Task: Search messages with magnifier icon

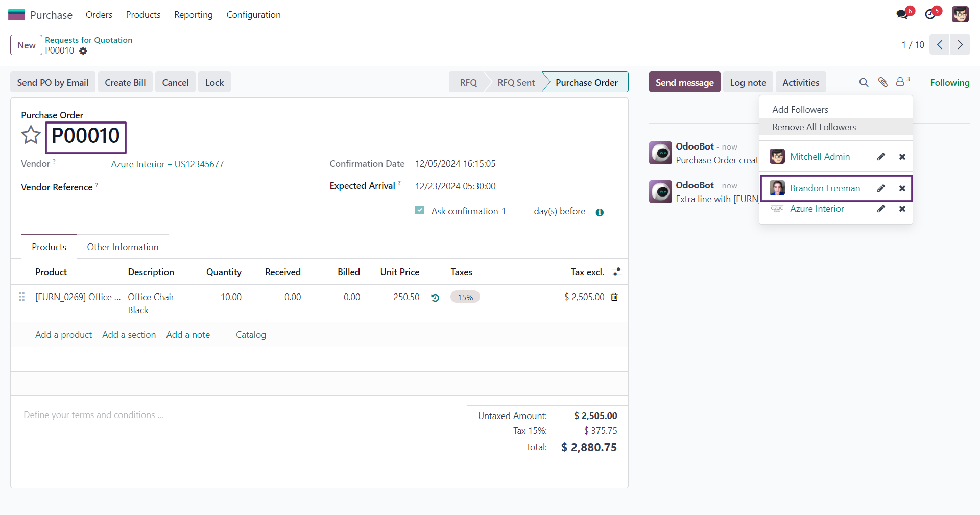Action: click(864, 82)
